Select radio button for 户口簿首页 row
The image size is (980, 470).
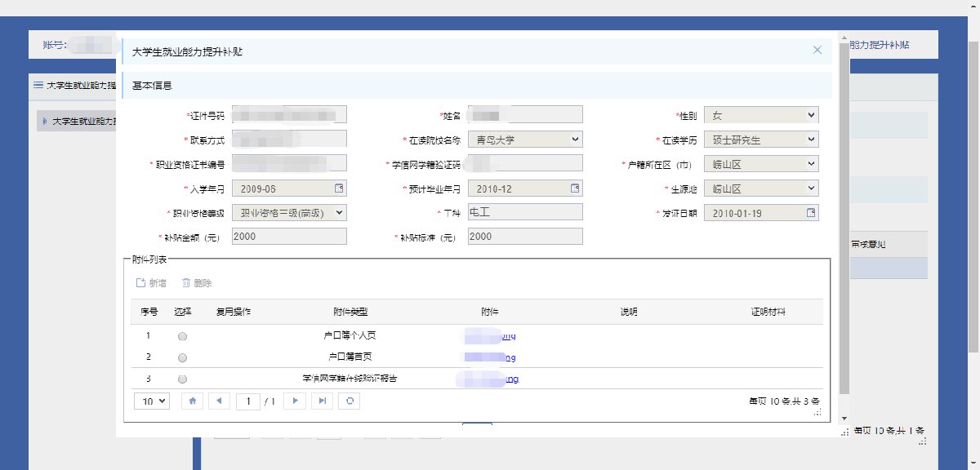click(x=182, y=357)
